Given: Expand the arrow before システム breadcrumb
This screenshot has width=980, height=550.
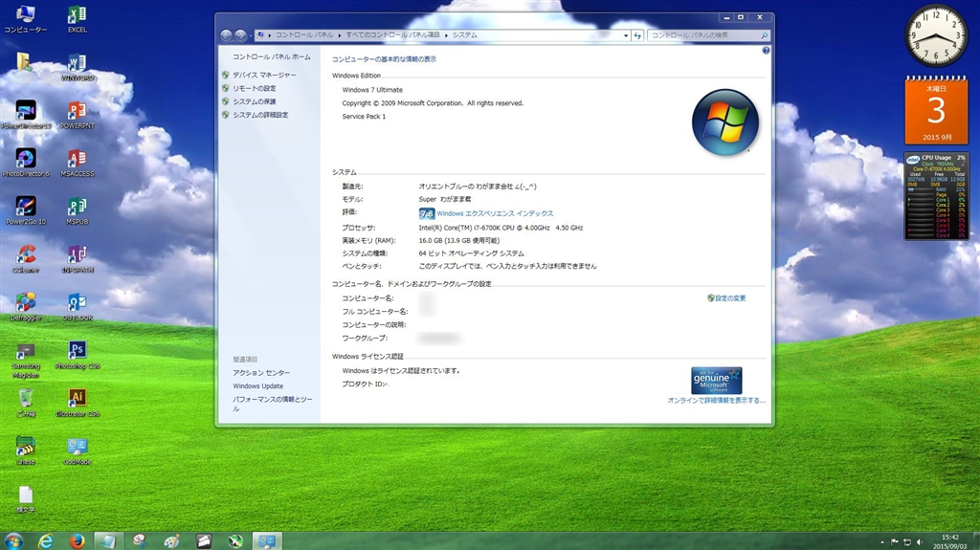Looking at the screenshot, I should (x=446, y=35).
